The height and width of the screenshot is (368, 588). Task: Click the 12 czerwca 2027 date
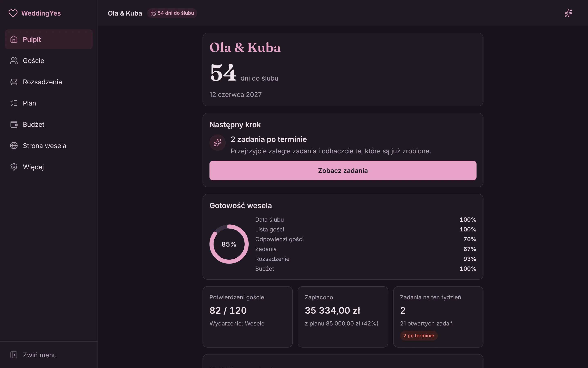coord(235,95)
